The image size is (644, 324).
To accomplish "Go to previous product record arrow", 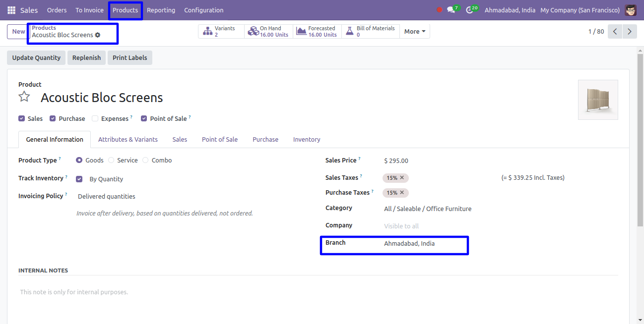I will point(615,32).
